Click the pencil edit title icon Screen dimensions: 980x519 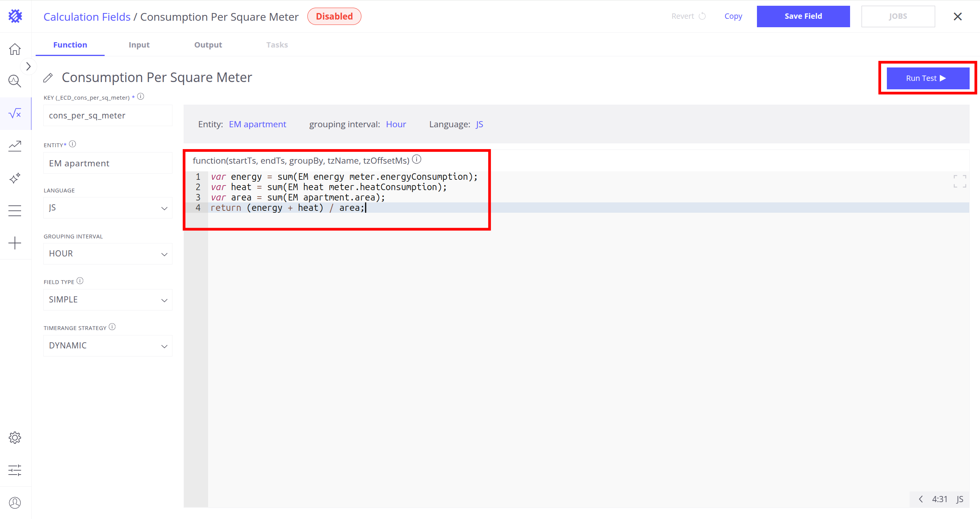click(48, 78)
